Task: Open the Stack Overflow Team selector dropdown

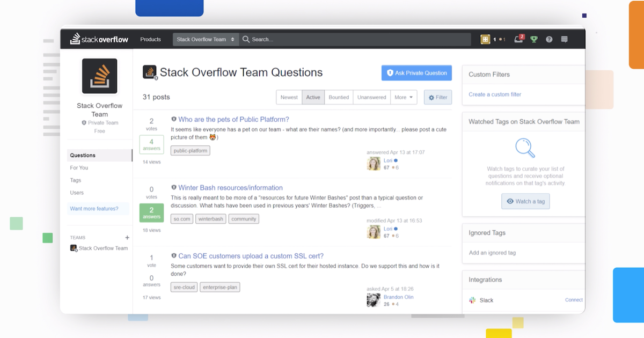Action: (x=206, y=39)
